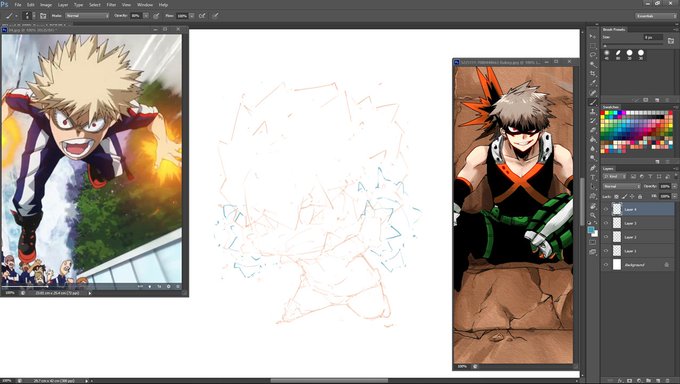Open the Opacity slider dropdown in options bar
Image resolution: width=680 pixels, height=384 pixels.
coord(146,16)
